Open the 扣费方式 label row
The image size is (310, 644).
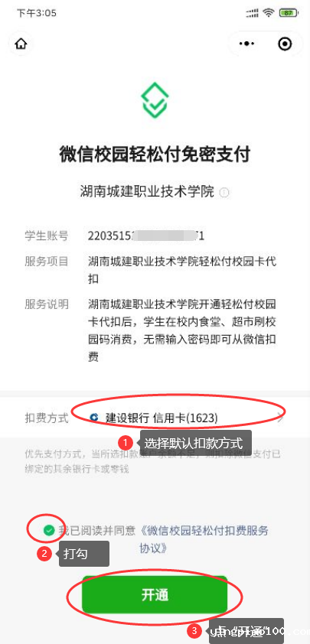coord(155,418)
